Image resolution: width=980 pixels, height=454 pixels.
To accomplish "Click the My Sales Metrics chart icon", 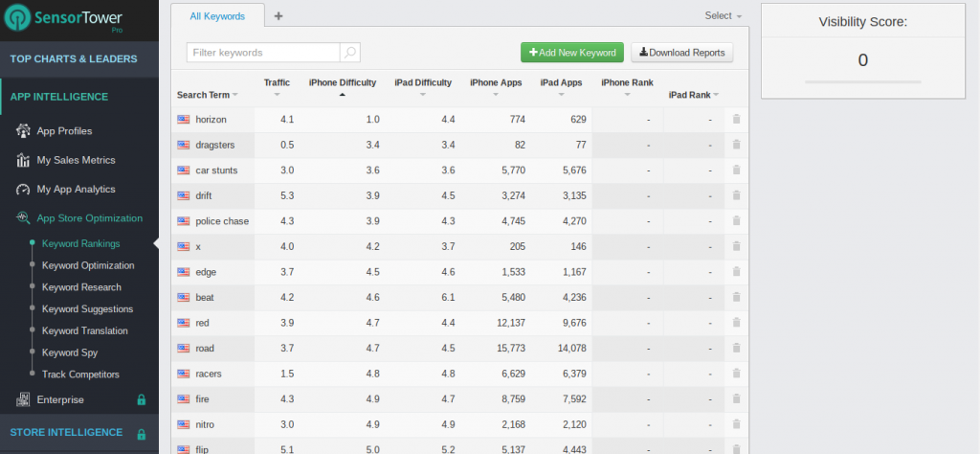I will (23, 160).
